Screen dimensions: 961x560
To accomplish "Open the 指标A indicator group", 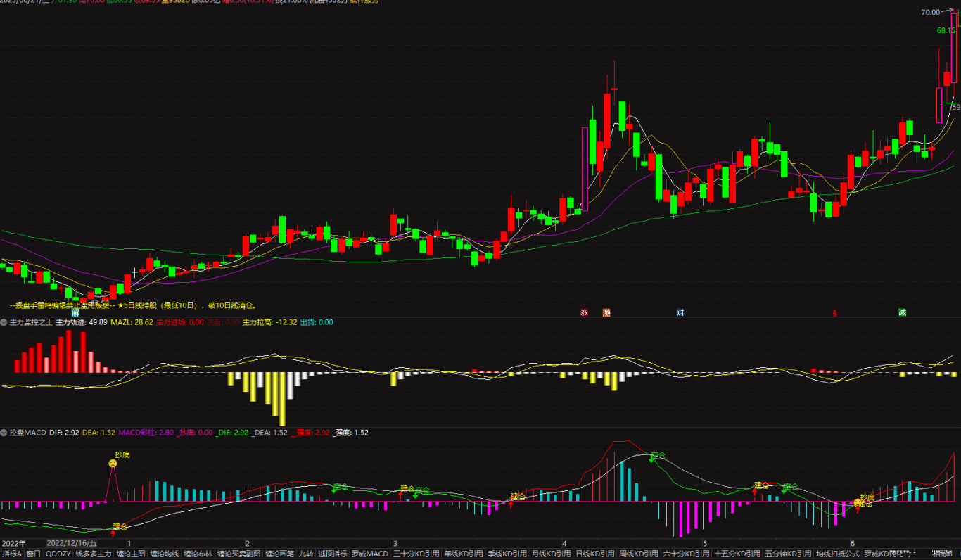I will coord(12,554).
